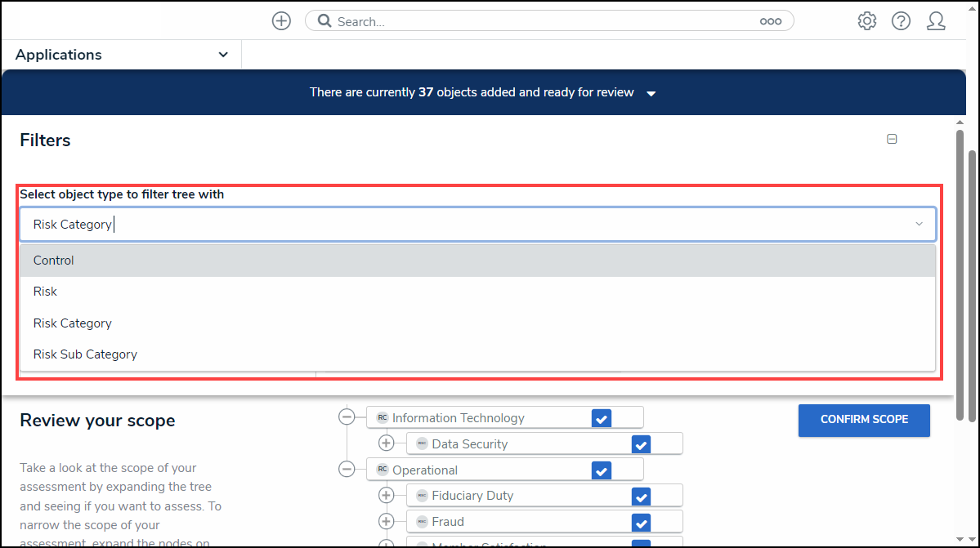Collapse the Operational tree node

pos(347,470)
